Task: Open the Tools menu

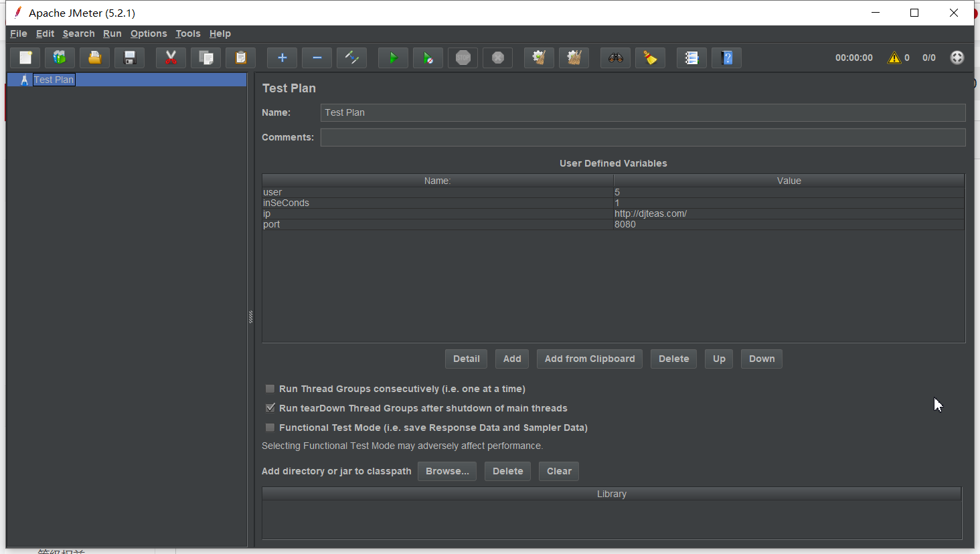Action: (188, 33)
